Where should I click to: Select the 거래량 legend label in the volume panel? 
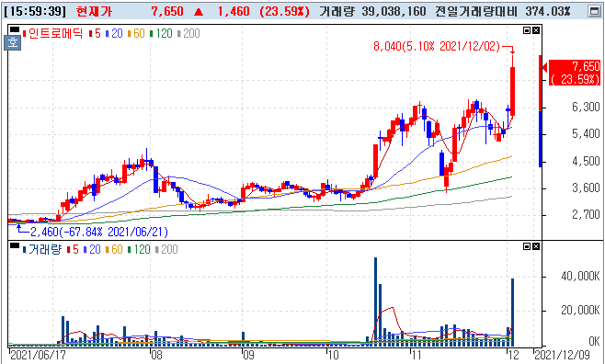point(42,249)
